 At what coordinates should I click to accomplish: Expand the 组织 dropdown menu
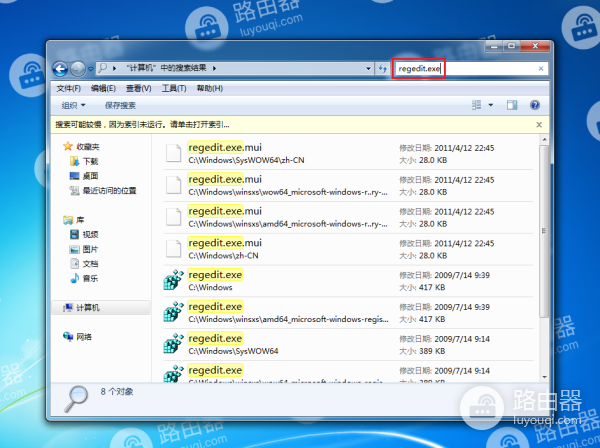pyautogui.click(x=80, y=105)
